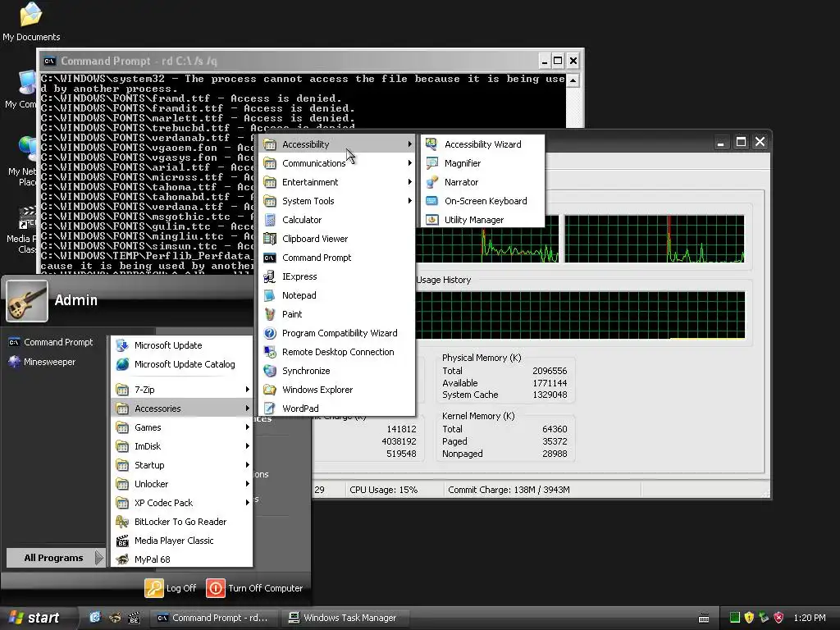This screenshot has width=840, height=630.
Task: Click Task Manager CPU Usage 15% status
Action: [x=384, y=490]
